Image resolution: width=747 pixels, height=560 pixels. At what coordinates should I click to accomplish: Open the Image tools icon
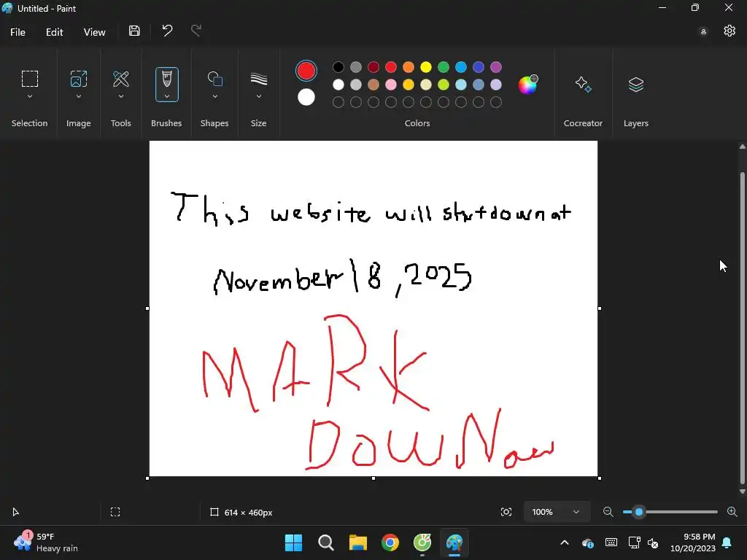pyautogui.click(x=79, y=79)
